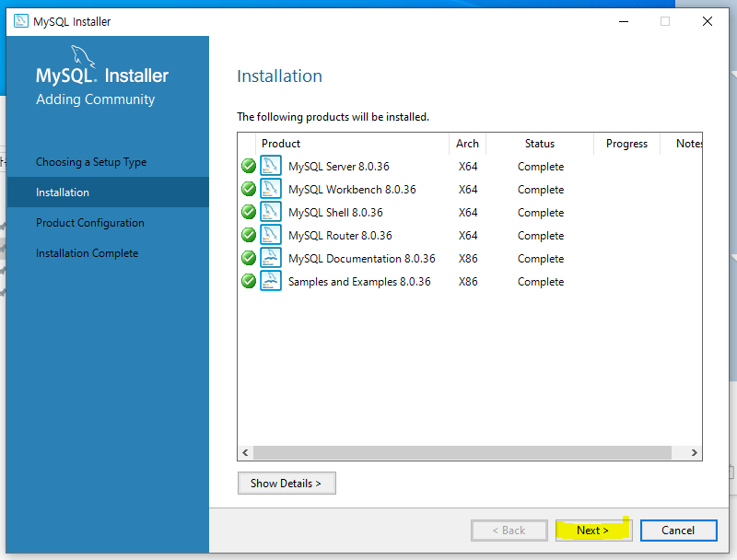737x560 pixels.
Task: Click X64 arch of MySQL Server
Action: [468, 167]
